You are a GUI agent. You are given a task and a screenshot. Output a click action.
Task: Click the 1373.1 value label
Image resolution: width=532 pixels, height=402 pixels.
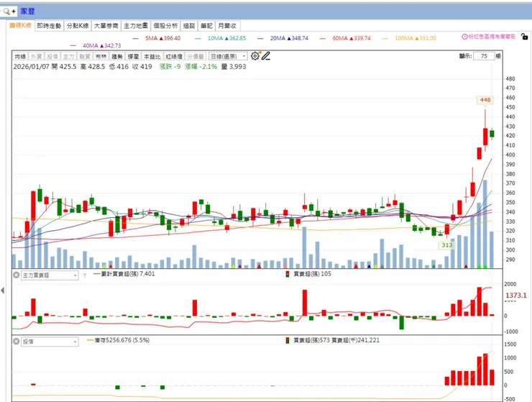pyautogui.click(x=516, y=296)
